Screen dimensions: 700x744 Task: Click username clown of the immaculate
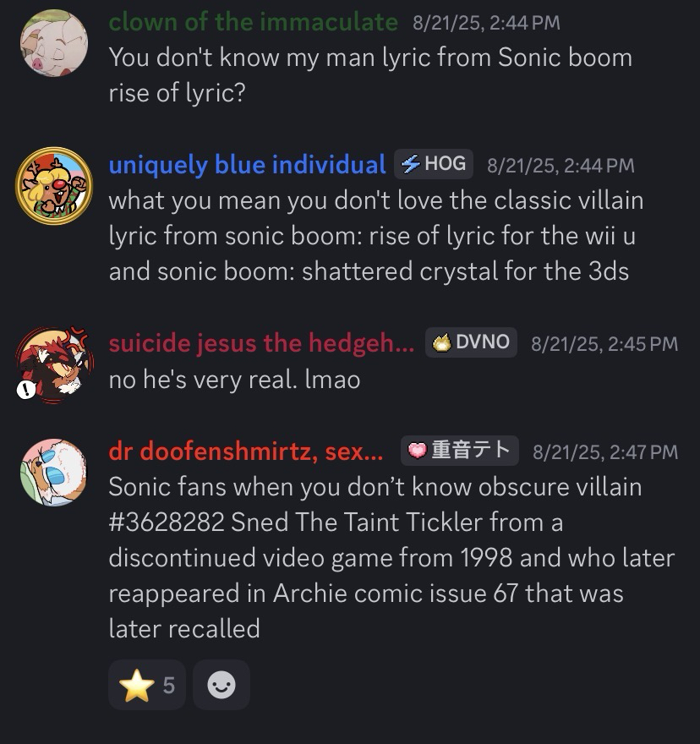pyautogui.click(x=253, y=22)
